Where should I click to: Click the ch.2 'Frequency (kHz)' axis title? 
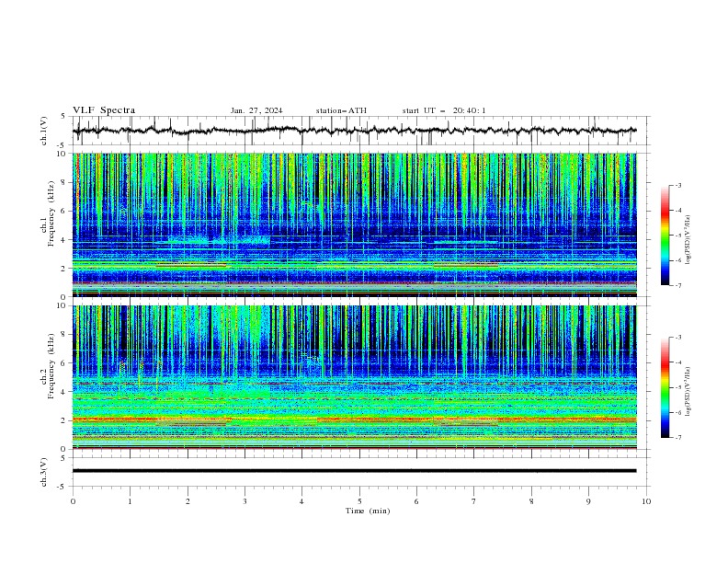[51, 366]
